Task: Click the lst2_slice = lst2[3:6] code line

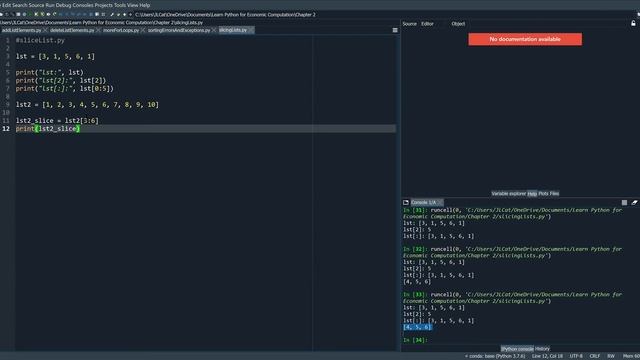Action: pos(57,120)
